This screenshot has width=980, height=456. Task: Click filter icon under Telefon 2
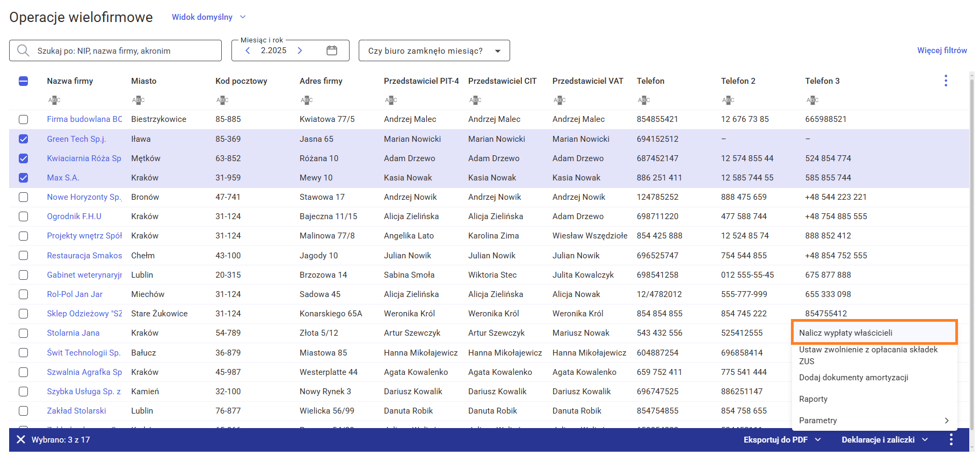[x=728, y=100]
